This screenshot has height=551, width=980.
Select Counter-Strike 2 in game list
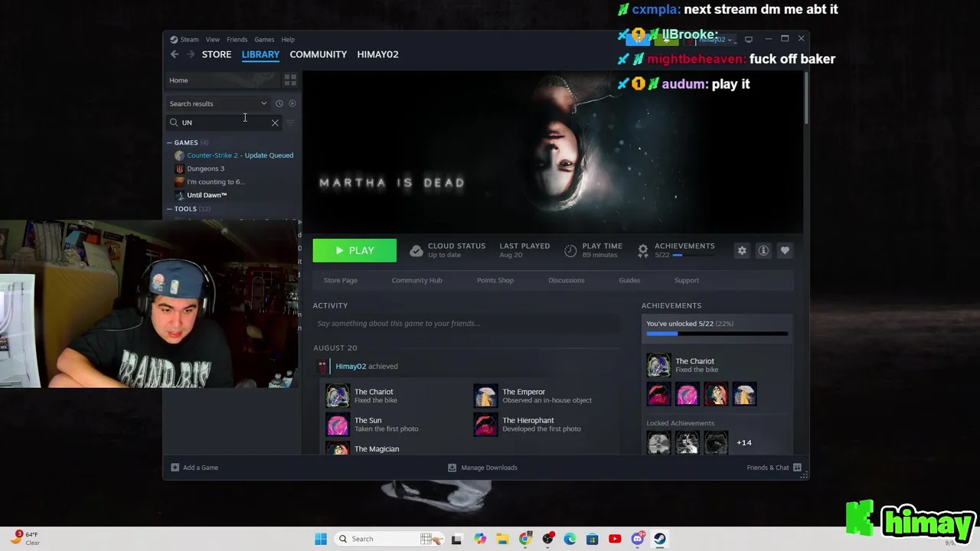234,155
